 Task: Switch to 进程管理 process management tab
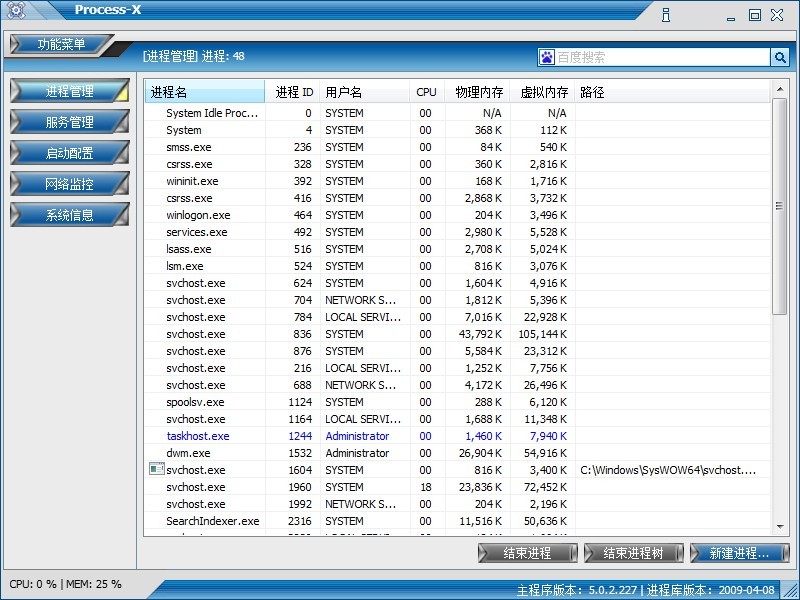coord(69,91)
